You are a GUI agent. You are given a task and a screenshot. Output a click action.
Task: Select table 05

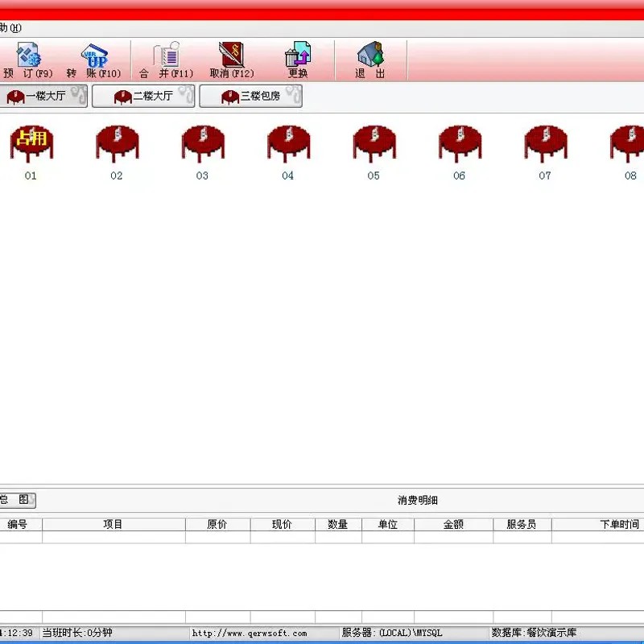pos(374,153)
